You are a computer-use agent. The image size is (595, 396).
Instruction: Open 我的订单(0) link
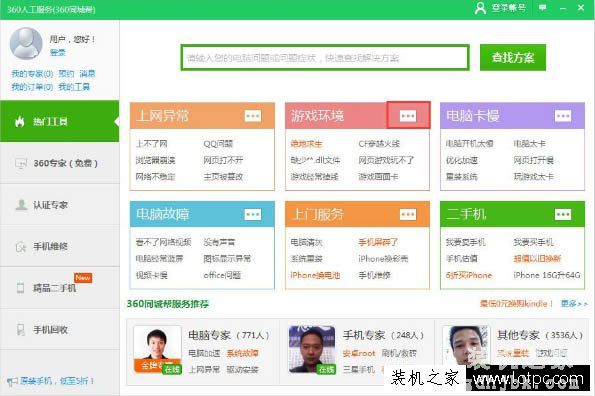(x=32, y=87)
